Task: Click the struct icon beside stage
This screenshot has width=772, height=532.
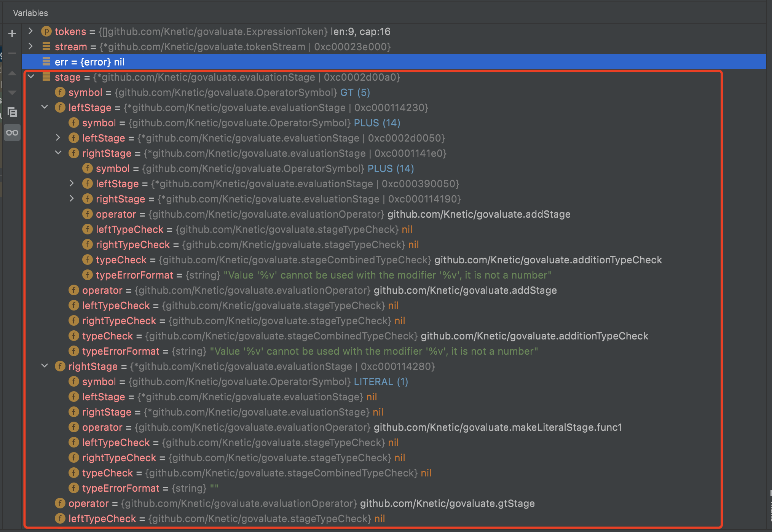Action: pos(46,77)
